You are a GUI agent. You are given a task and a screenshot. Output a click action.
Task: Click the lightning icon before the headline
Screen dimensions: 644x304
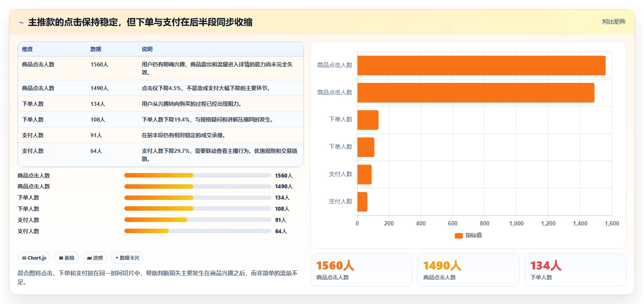[x=22, y=22]
